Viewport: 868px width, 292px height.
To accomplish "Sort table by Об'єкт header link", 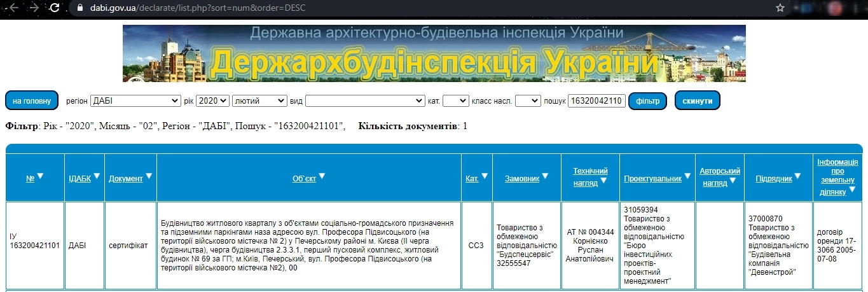I will click(304, 179).
